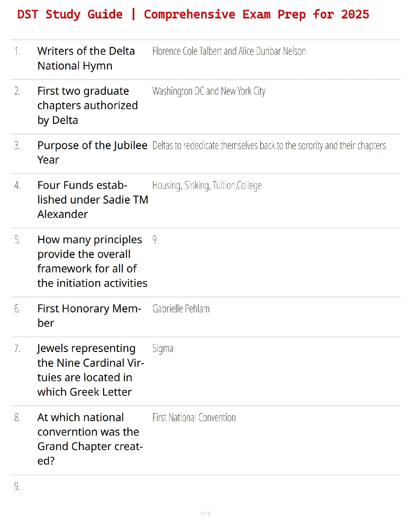Screen dimensions: 411x532
Task: Click the term 'Purpose of the Jubilee Year'
Action: (x=92, y=152)
